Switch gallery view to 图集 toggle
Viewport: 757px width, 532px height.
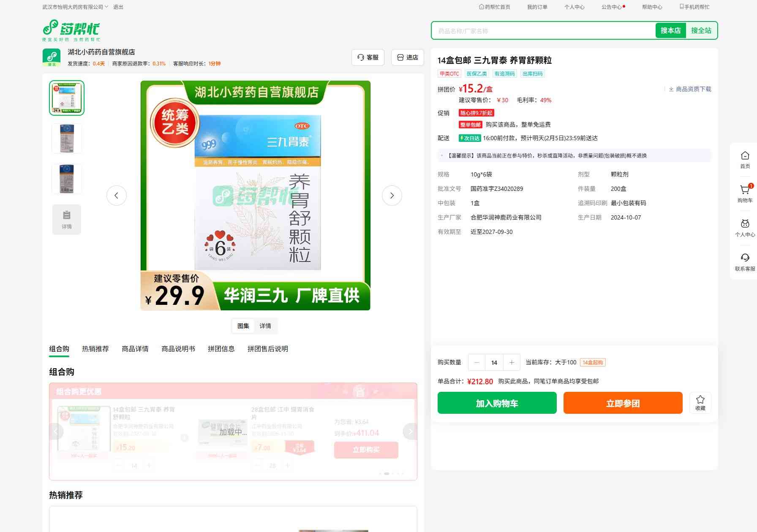(x=243, y=326)
